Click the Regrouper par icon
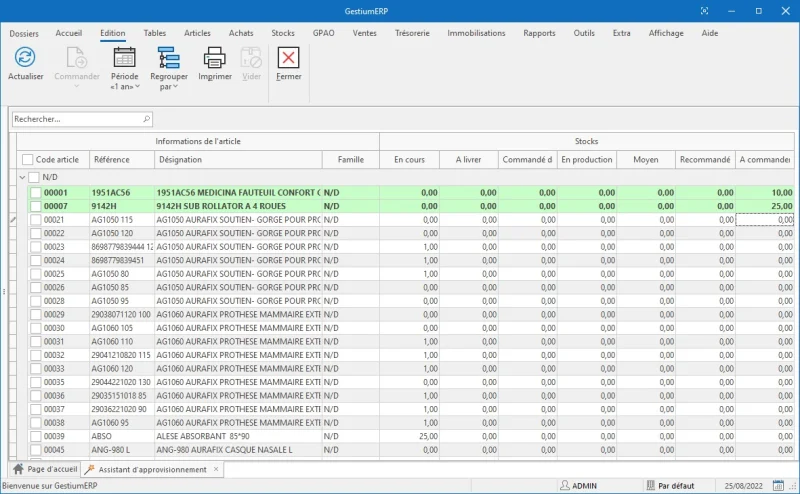The width and height of the screenshot is (800, 494). point(169,57)
